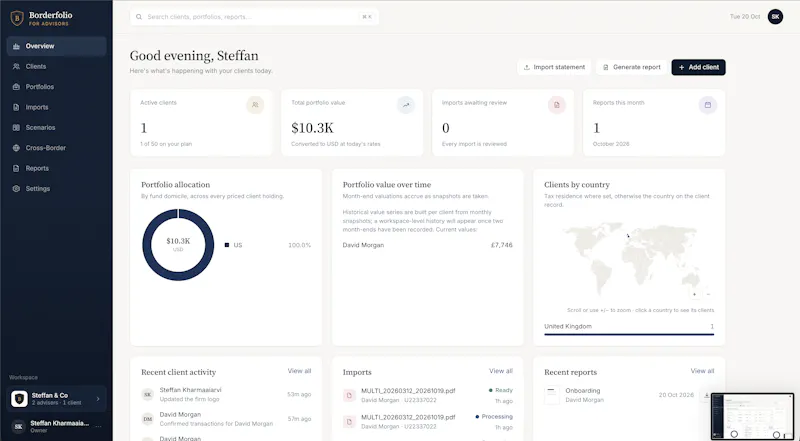Expand the Steffan & Co workspace chevron
Image resolution: width=800 pixels, height=441 pixels.
pos(98,399)
